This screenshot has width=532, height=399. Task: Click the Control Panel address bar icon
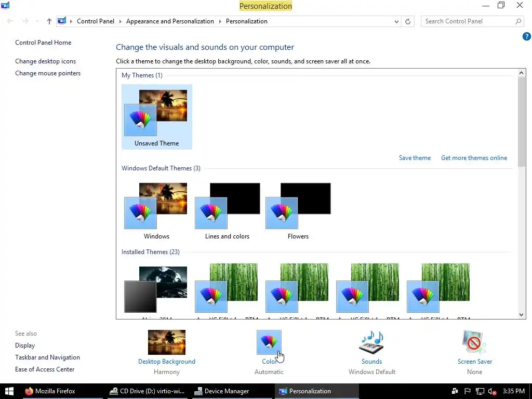[62, 21]
